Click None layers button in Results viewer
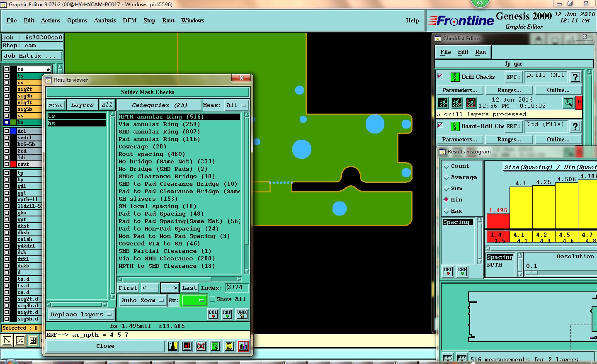The image size is (597, 364). pyautogui.click(x=56, y=105)
